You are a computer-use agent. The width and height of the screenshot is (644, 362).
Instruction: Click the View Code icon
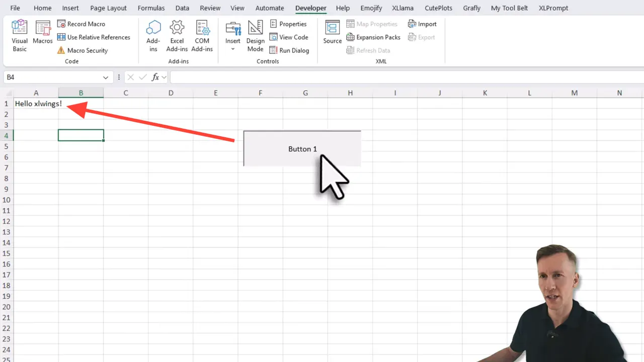[290, 37]
